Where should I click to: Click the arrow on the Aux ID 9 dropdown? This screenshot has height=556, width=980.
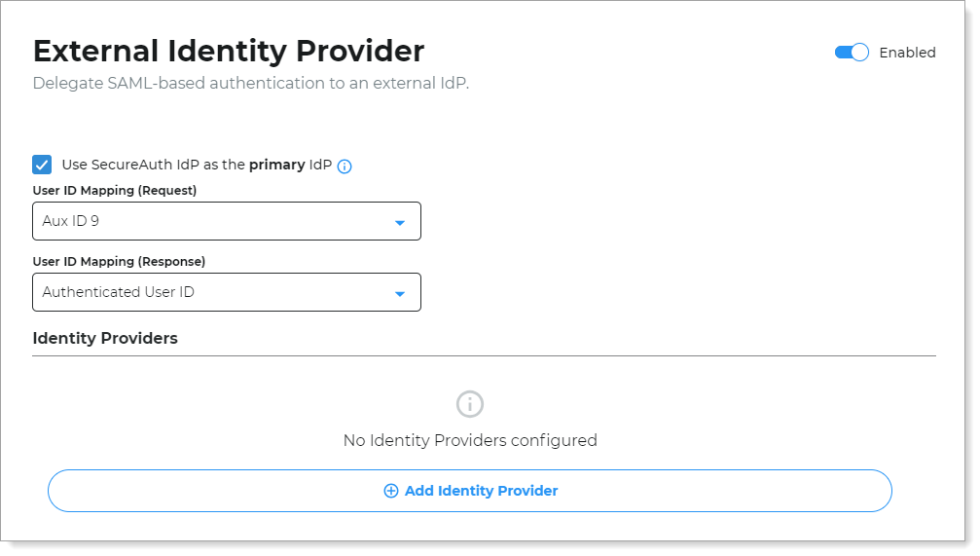point(399,222)
